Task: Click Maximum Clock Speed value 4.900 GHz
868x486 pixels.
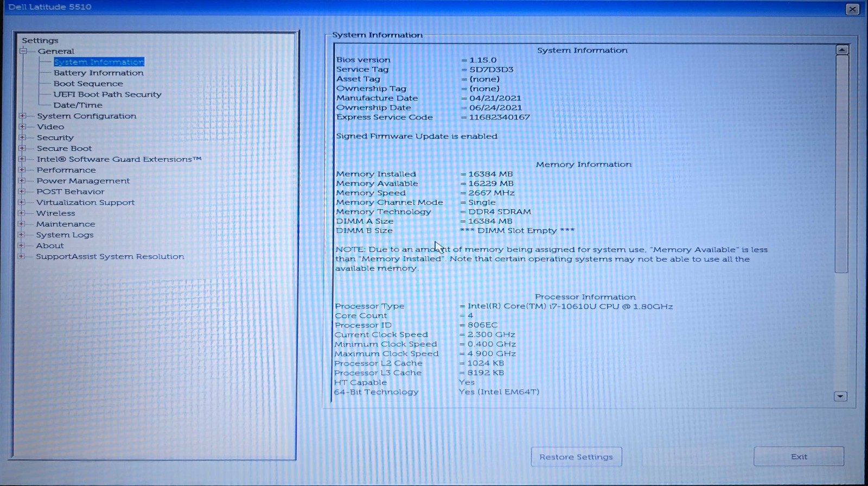Action: coord(492,354)
